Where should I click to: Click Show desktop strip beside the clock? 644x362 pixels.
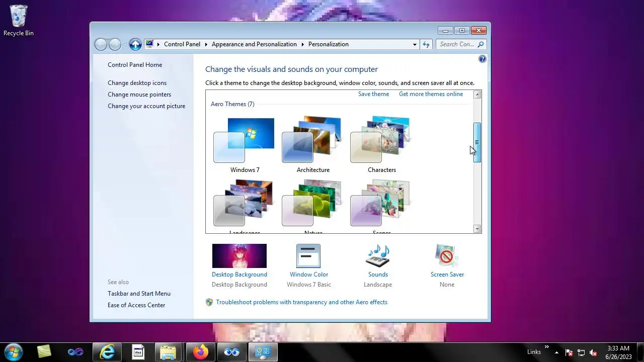point(640,352)
